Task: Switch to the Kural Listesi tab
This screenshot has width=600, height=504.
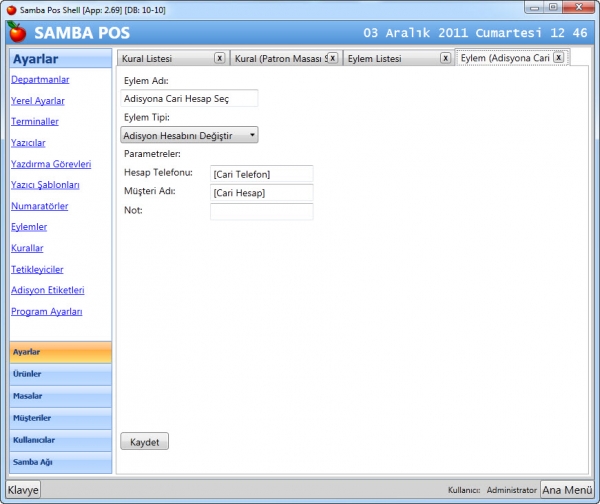Action: 172,58
